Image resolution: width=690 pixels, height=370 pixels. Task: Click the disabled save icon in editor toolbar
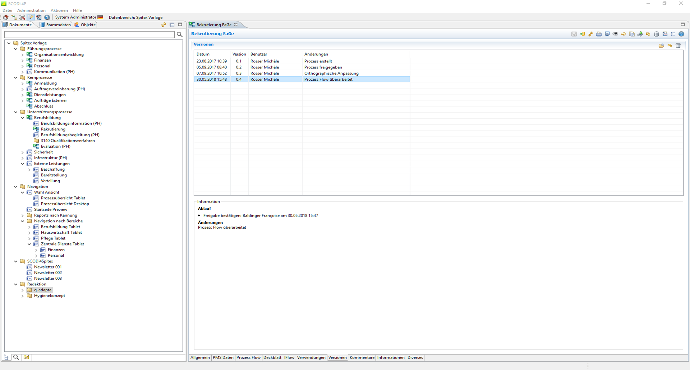[x=574, y=34]
